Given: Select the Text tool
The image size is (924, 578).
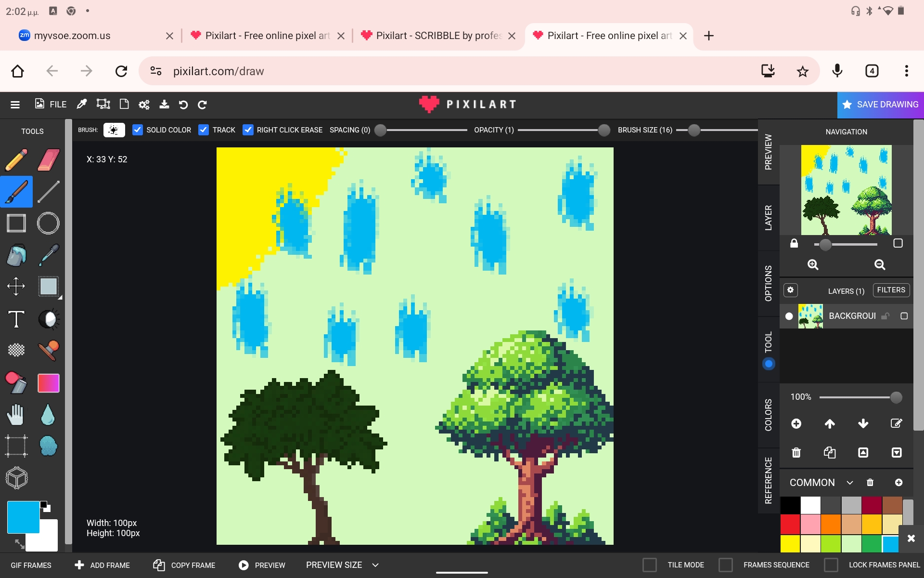Looking at the screenshot, I should point(16,319).
